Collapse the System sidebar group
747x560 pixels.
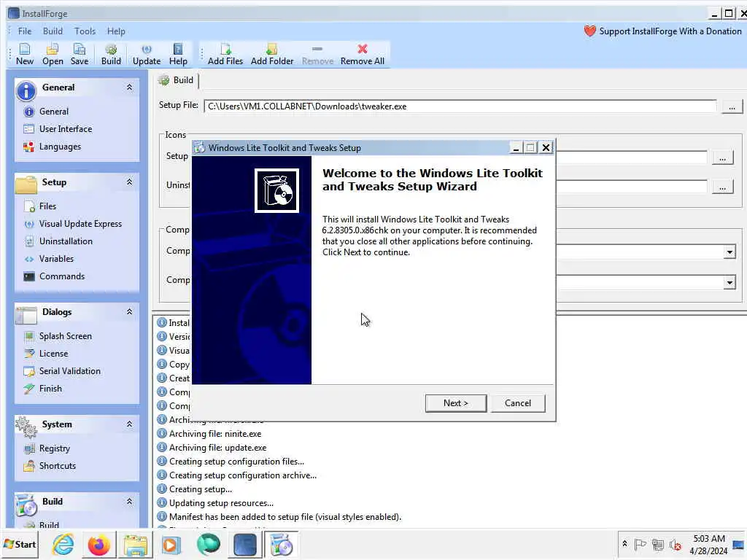click(129, 424)
